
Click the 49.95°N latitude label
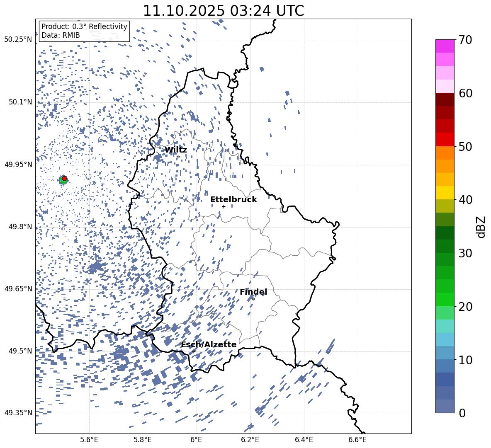coord(18,164)
